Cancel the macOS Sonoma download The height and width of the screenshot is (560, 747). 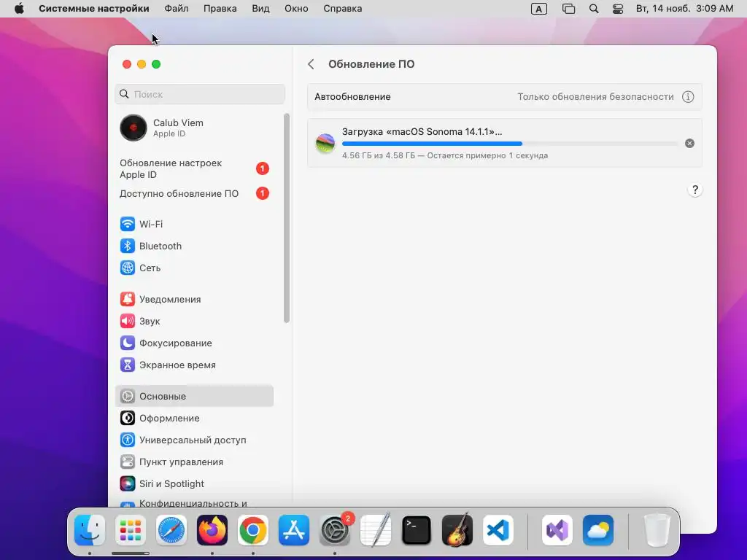tap(689, 144)
